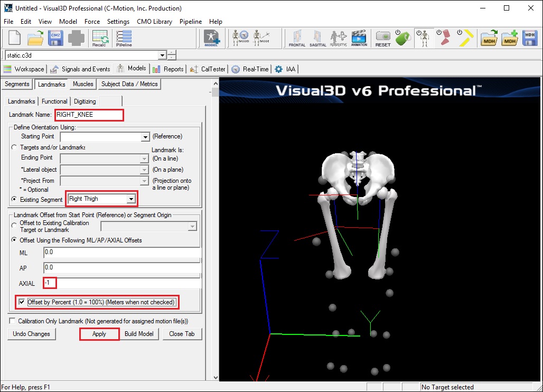543x392 pixels.
Task: Append an MDH file with the plus folder
Action: [509, 38]
